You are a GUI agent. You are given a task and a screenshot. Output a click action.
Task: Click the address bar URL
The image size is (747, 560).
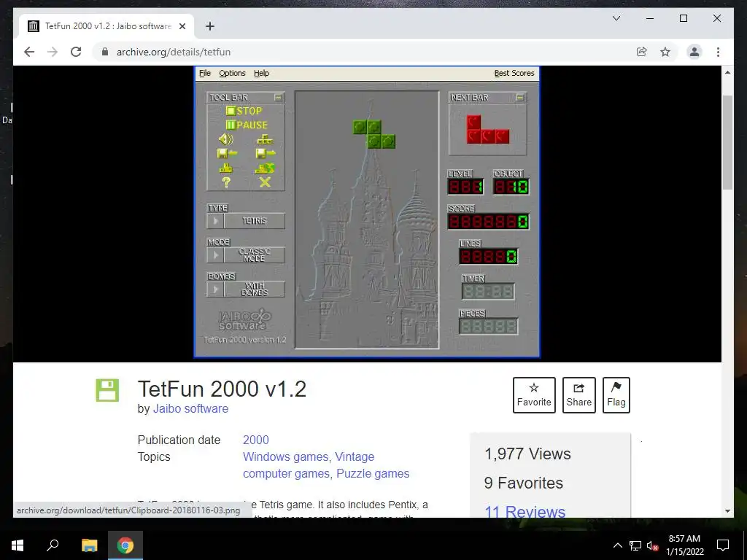(174, 52)
